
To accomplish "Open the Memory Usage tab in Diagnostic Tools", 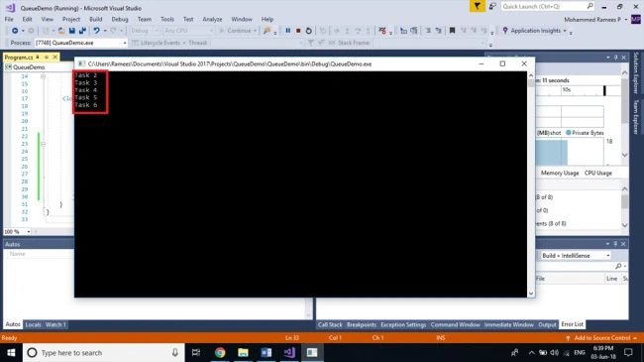I will coord(560,173).
